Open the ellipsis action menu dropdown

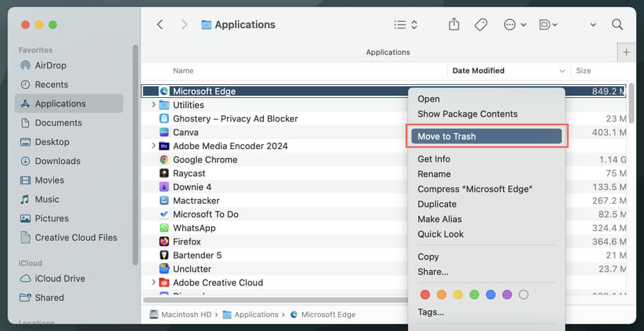click(515, 25)
